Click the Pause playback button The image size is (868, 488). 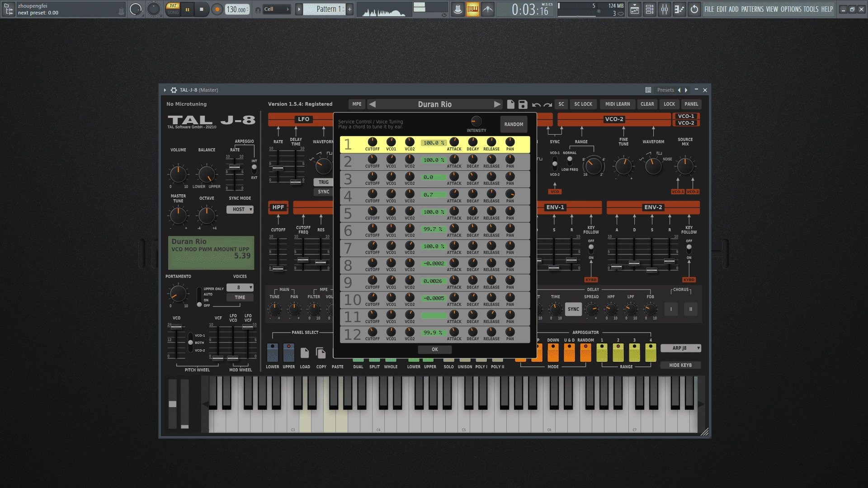click(x=187, y=9)
